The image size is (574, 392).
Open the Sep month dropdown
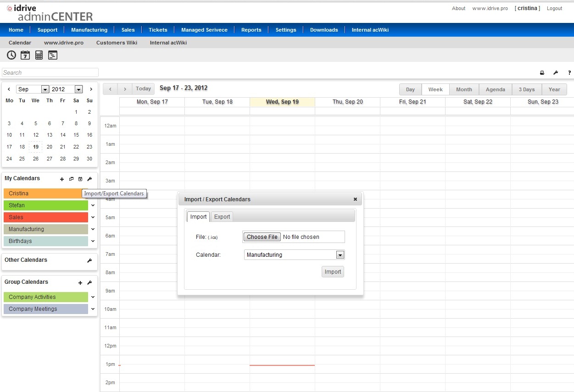(33, 89)
